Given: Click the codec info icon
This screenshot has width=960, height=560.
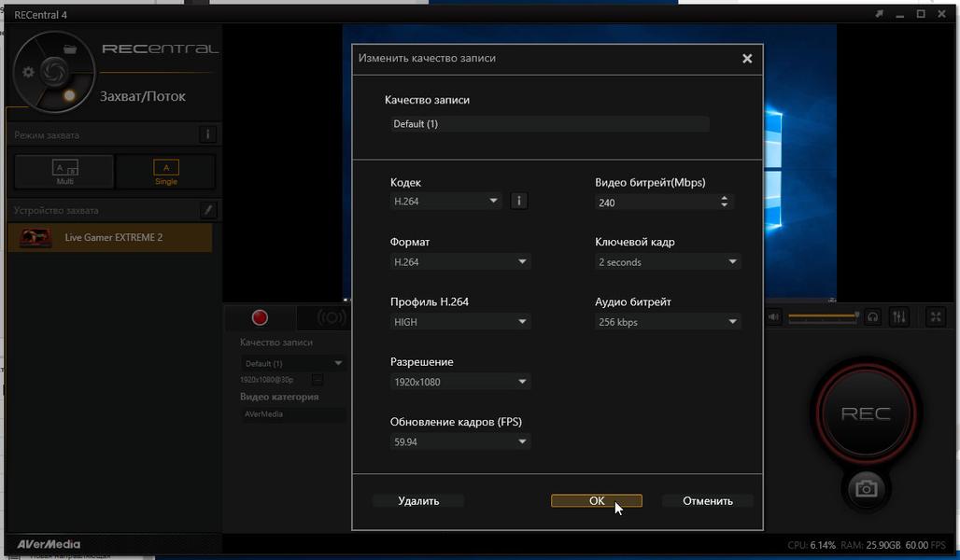Looking at the screenshot, I should [518, 201].
